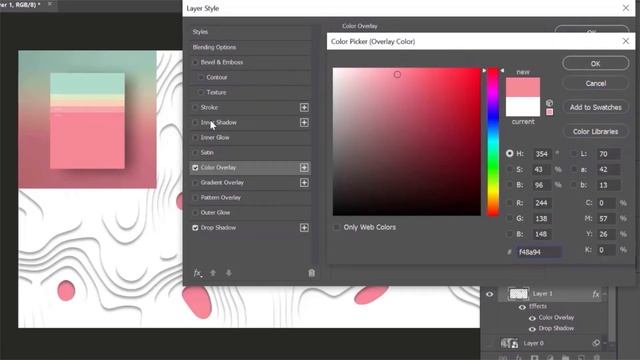The image size is (640, 360).
Task: Confirm color with OK button
Action: (x=596, y=64)
